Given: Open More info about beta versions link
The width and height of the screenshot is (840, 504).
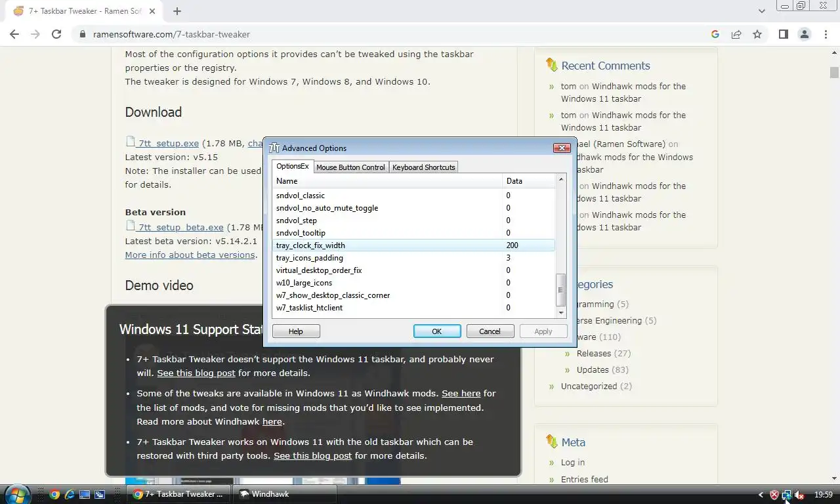Looking at the screenshot, I should tap(190, 255).
